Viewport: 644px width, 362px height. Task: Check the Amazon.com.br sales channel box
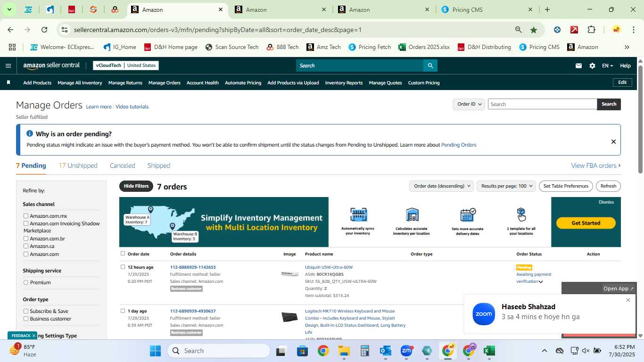point(26,239)
